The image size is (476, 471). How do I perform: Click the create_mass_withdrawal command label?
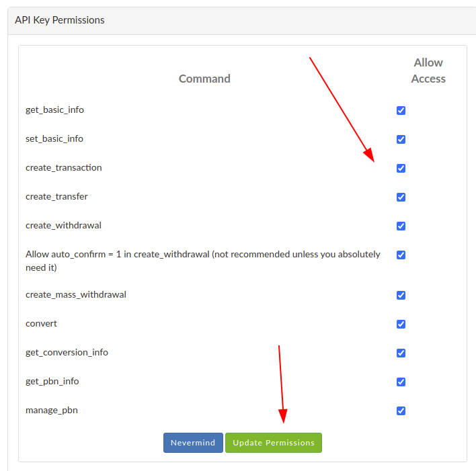tap(76, 294)
